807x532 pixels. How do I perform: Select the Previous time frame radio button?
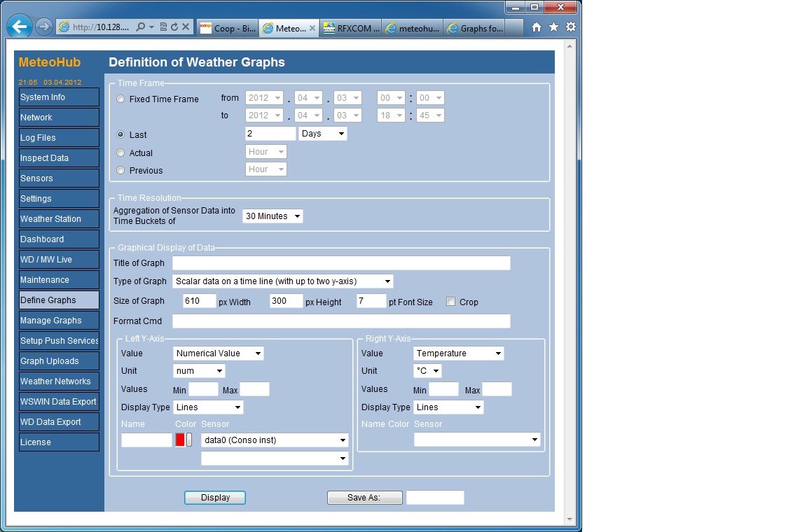coord(121,170)
